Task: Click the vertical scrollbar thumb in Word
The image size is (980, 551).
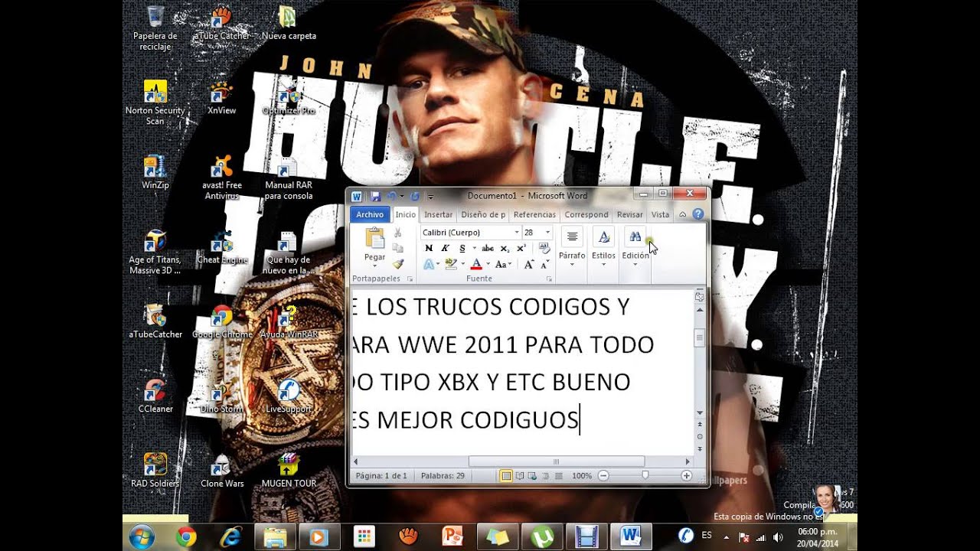Action: tap(699, 337)
